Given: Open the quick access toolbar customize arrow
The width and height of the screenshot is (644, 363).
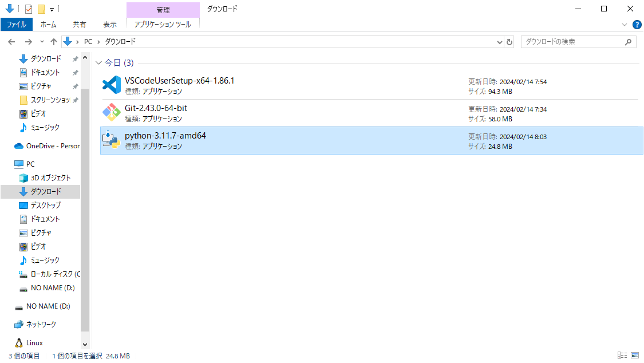Looking at the screenshot, I should [52, 9].
